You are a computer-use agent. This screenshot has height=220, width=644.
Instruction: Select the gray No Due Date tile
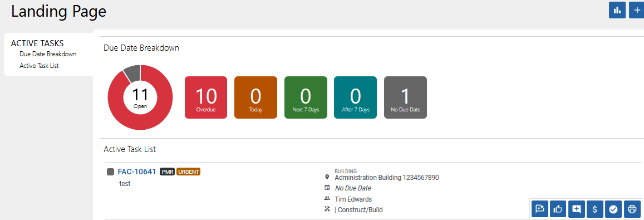pyautogui.click(x=405, y=97)
